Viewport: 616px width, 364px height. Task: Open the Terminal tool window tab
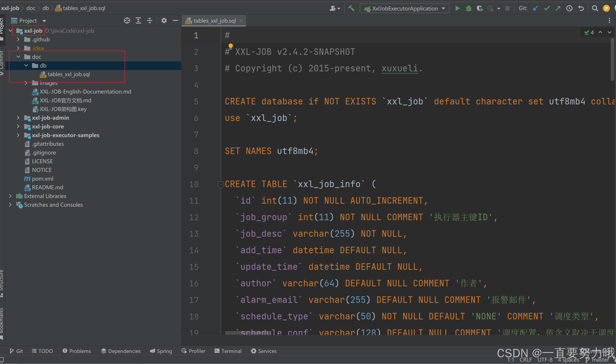click(228, 351)
